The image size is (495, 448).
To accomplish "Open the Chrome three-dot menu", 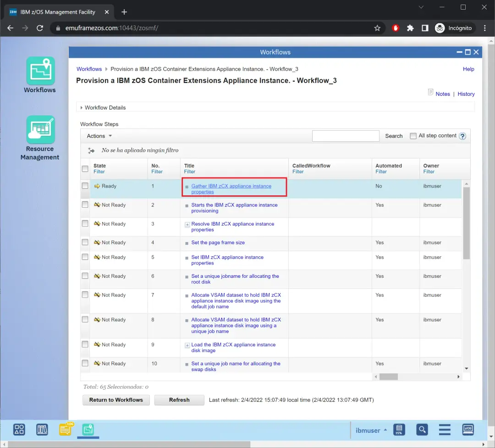I will (x=485, y=28).
